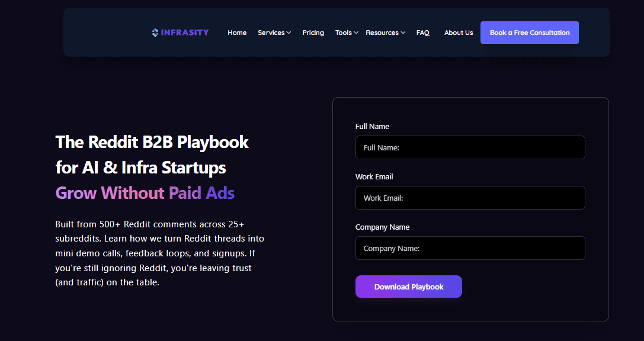Screen dimensions: 644x341
Task: Click the Infrasity logo
Action: (x=180, y=33)
